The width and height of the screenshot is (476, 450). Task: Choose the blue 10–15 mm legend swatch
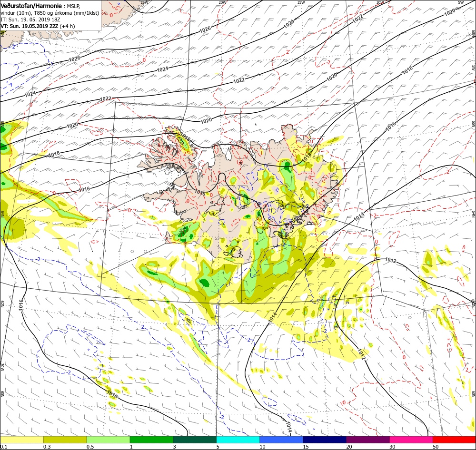tap(281, 440)
